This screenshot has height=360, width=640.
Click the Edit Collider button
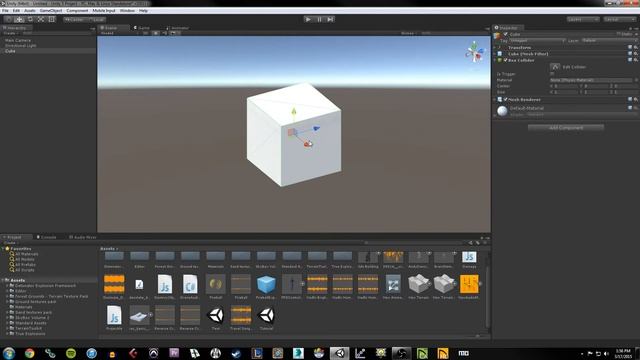[x=555, y=67]
